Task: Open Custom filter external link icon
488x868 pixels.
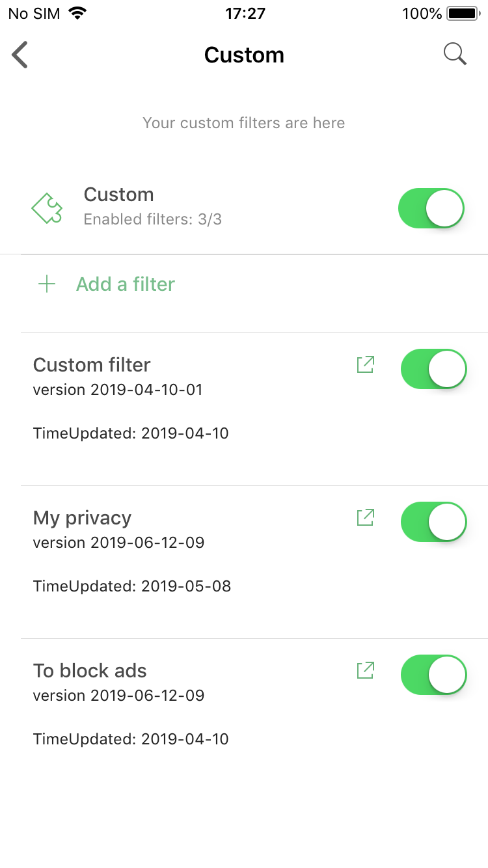Action: [x=366, y=364]
